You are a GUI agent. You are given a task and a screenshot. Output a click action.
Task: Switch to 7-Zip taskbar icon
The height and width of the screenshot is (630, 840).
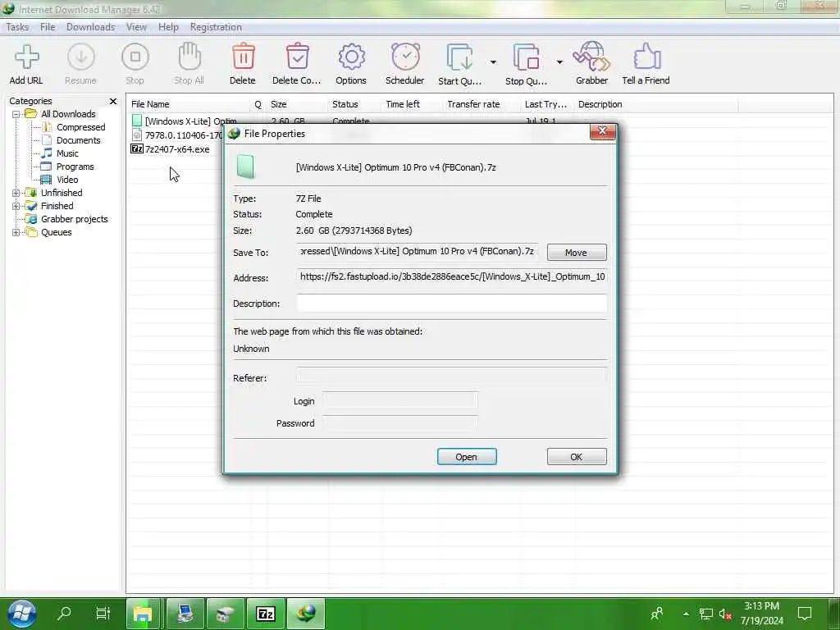coord(266,614)
